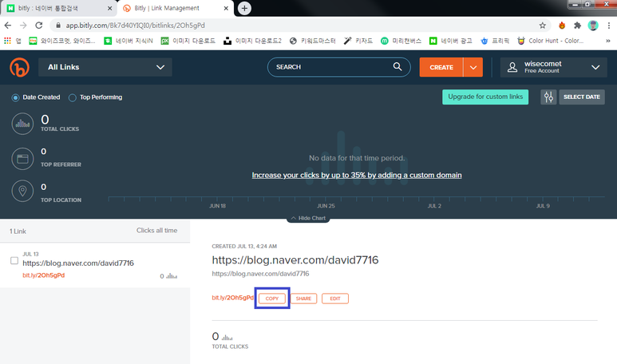Open the 네이버 지식iN bookmark
The image size is (617, 364).
(x=129, y=41)
